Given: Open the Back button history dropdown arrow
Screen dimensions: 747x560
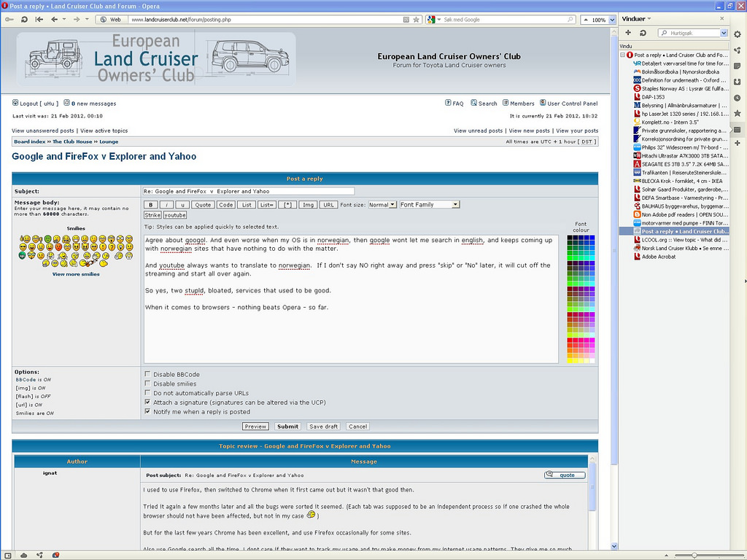Looking at the screenshot, I should click(64, 20).
